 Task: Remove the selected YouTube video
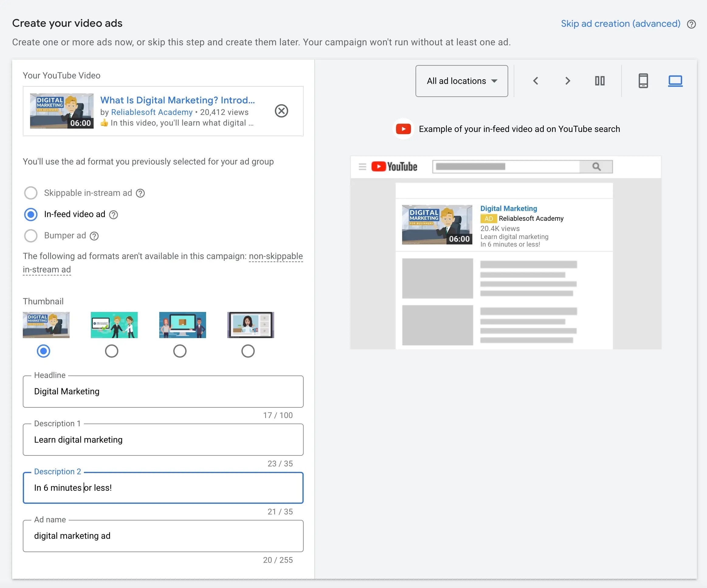pyautogui.click(x=281, y=111)
